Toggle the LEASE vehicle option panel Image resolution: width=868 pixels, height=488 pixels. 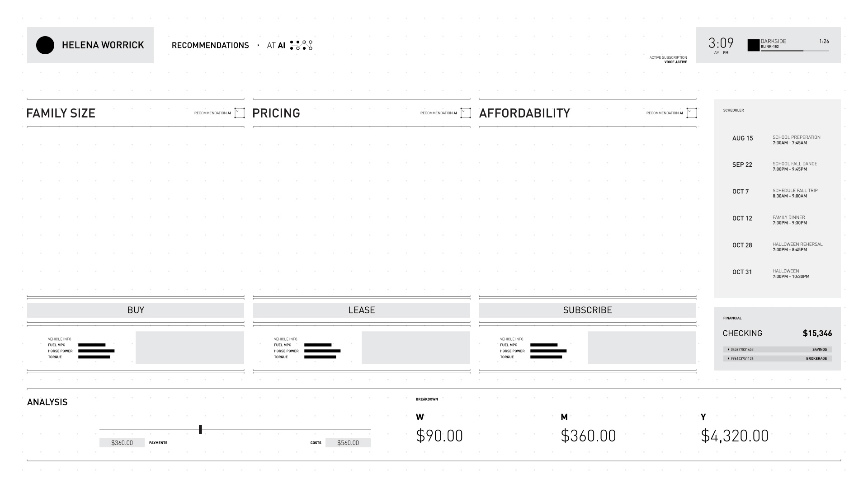[x=361, y=309]
